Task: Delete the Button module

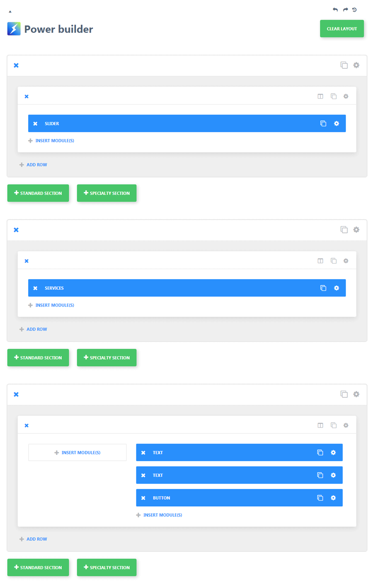Action: 143,498
